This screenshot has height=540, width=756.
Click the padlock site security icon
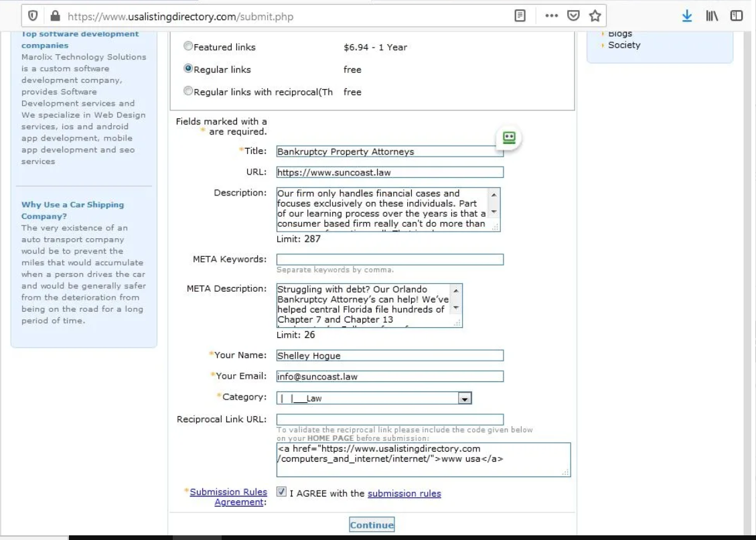click(55, 16)
